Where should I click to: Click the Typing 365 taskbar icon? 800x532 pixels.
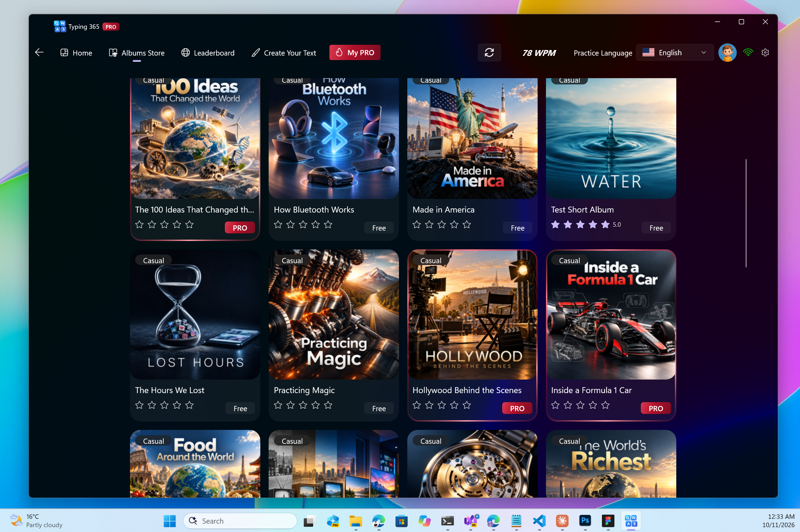pyautogui.click(x=631, y=521)
